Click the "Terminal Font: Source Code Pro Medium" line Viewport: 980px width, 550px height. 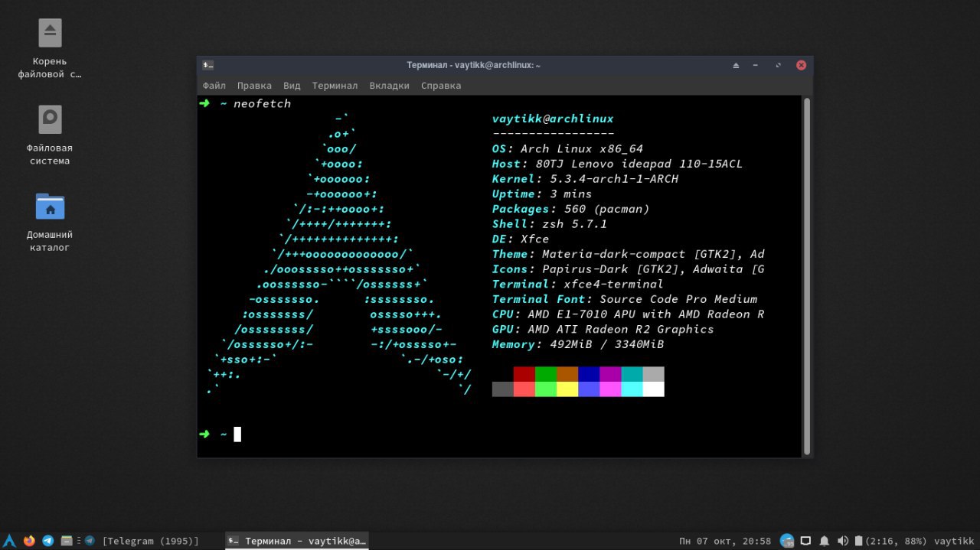tap(625, 299)
